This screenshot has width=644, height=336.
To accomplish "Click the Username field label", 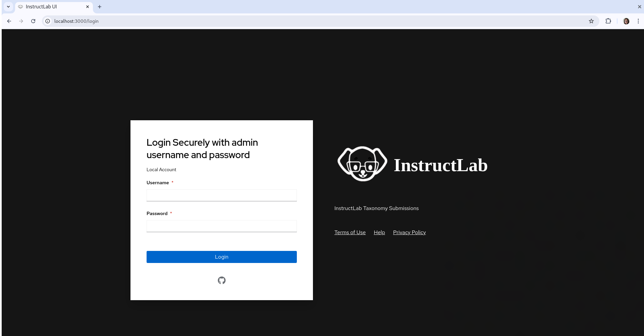I will 158,183.
